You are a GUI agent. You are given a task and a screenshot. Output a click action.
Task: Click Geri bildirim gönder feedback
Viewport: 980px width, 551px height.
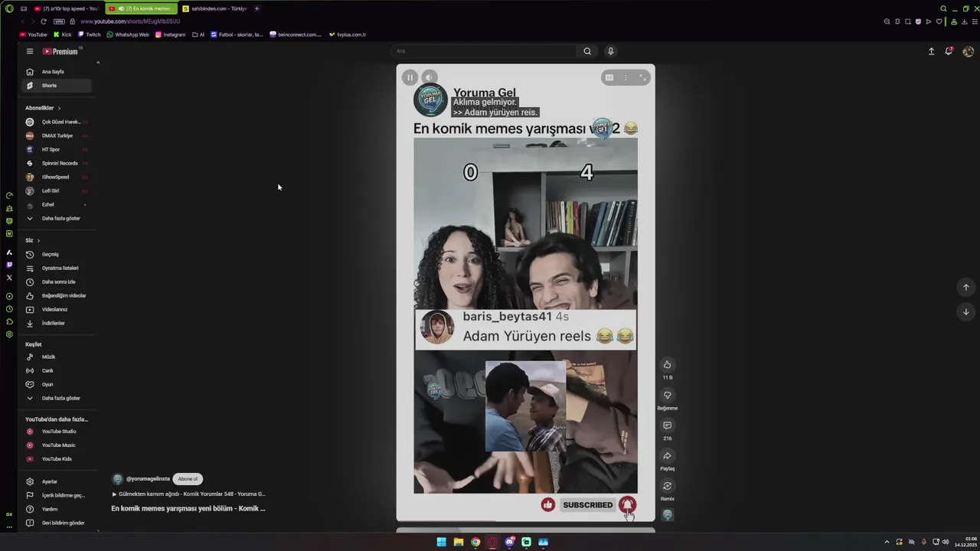pos(56,523)
